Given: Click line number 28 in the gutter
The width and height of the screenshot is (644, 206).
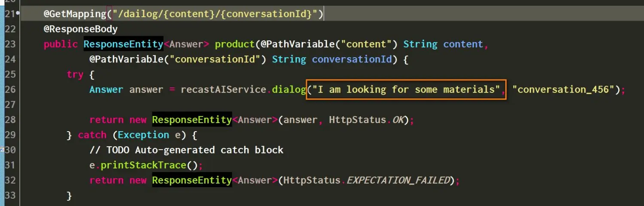Looking at the screenshot, I should (9, 120).
